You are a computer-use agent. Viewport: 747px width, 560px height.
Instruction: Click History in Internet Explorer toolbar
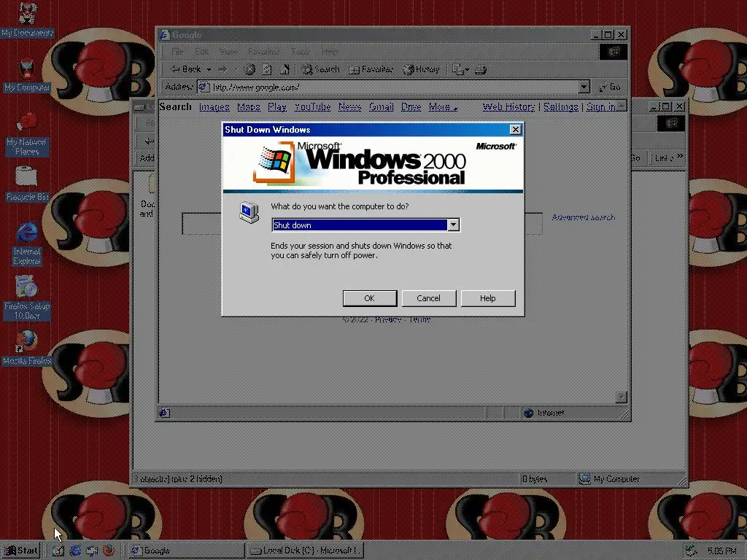pos(421,69)
